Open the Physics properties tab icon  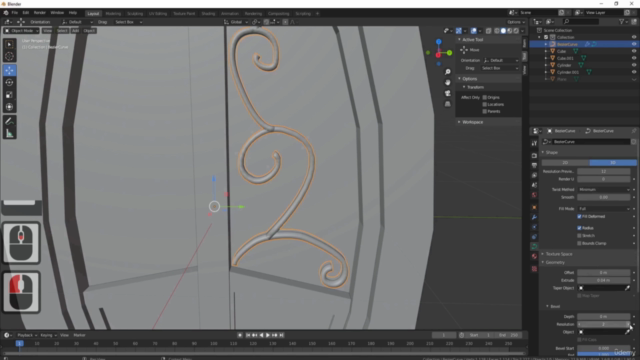pyautogui.click(x=534, y=227)
